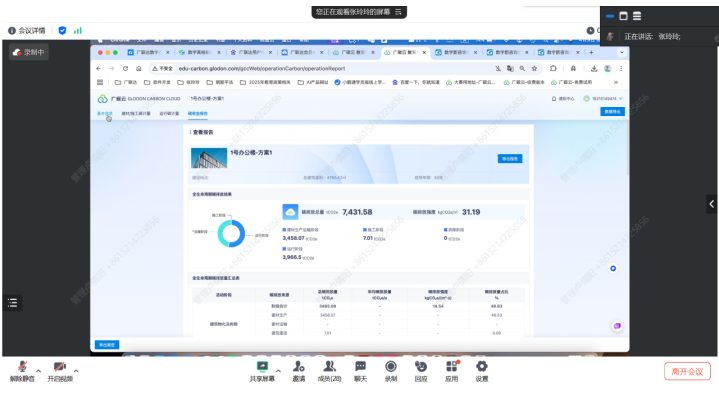Screen dimensions: 719x398
Task: Click the blue security shield icon
Action: click(x=62, y=30)
